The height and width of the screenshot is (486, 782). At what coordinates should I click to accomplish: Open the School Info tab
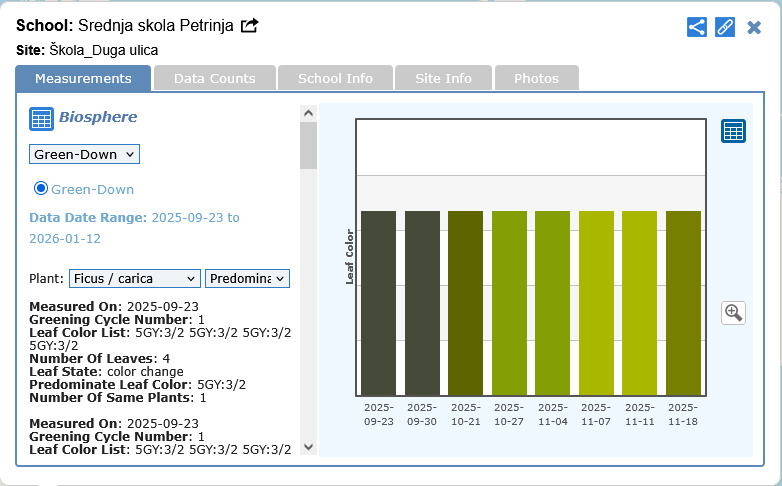335,78
